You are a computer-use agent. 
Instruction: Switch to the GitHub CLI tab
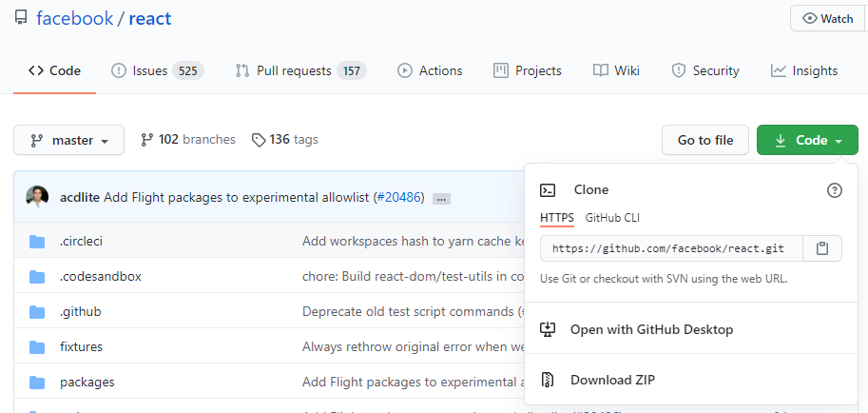pyautogui.click(x=612, y=218)
